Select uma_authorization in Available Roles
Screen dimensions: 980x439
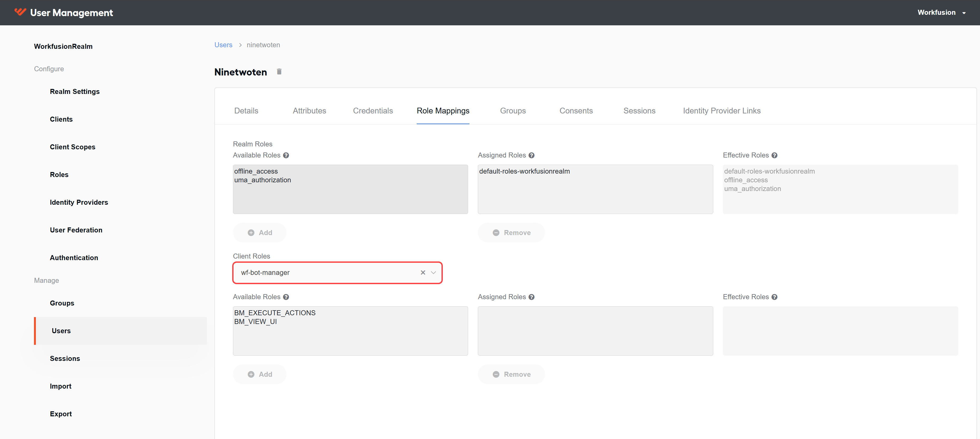click(x=263, y=180)
